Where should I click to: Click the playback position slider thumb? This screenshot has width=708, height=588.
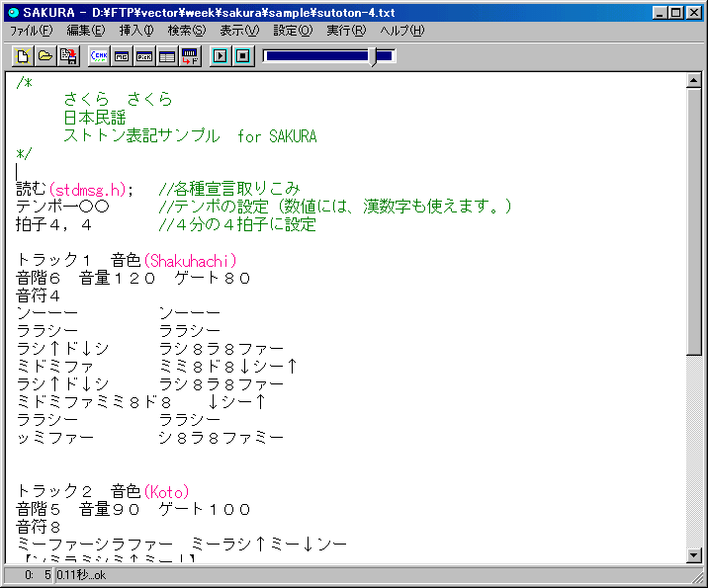[x=373, y=56]
